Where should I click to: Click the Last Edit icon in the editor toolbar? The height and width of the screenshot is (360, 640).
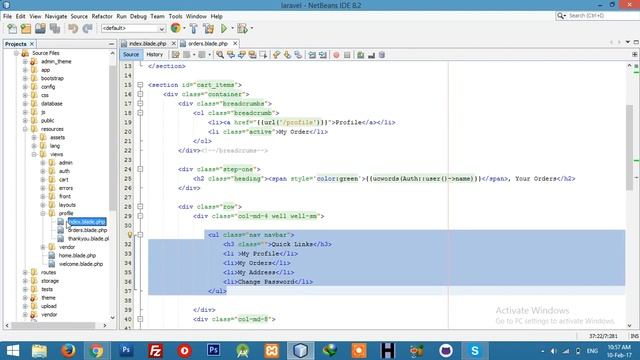coord(176,55)
